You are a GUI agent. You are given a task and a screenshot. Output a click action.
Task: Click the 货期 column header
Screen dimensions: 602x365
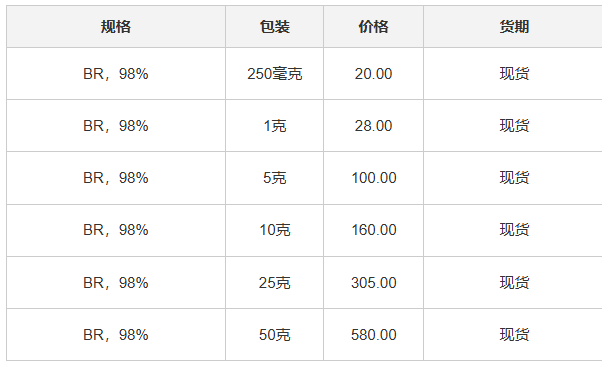point(514,27)
